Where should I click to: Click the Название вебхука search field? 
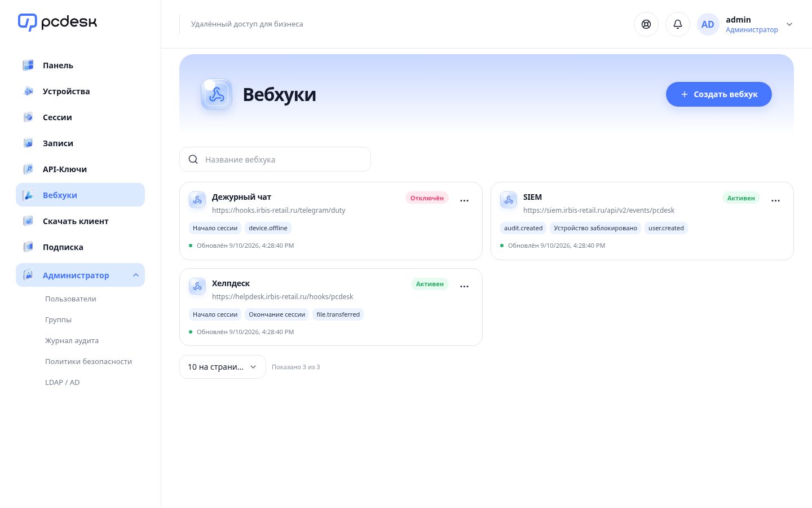click(275, 159)
